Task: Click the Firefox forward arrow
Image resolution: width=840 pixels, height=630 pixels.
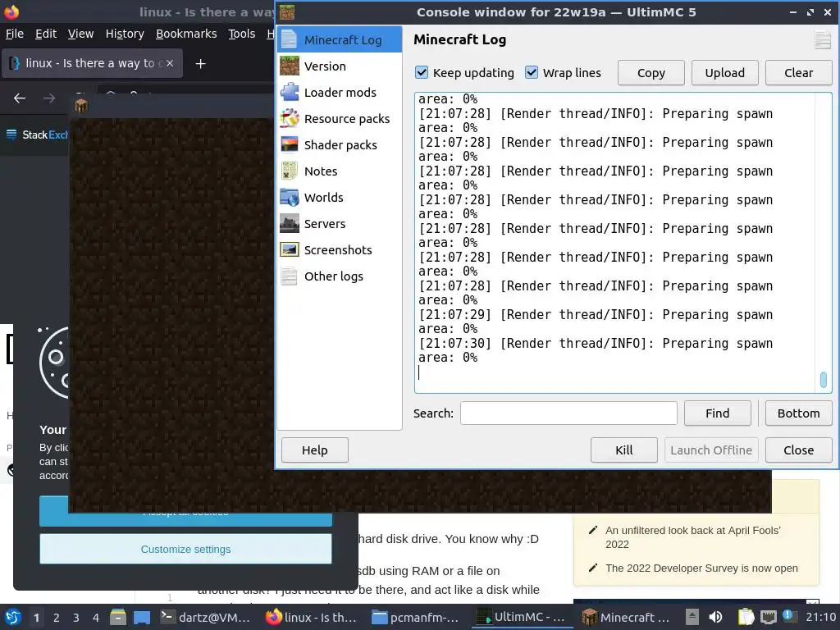Action: tap(49, 98)
